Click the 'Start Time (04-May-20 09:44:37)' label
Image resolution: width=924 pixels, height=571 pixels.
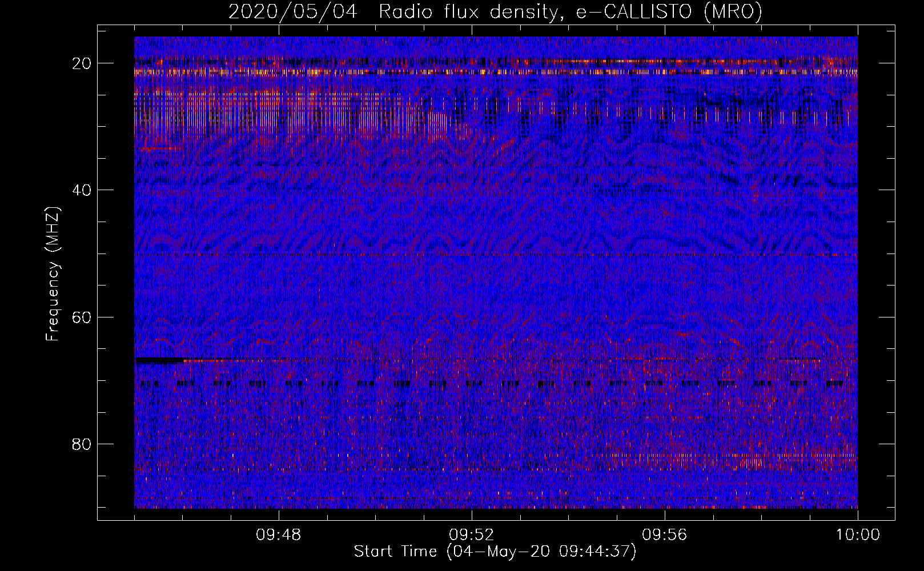pos(495,552)
